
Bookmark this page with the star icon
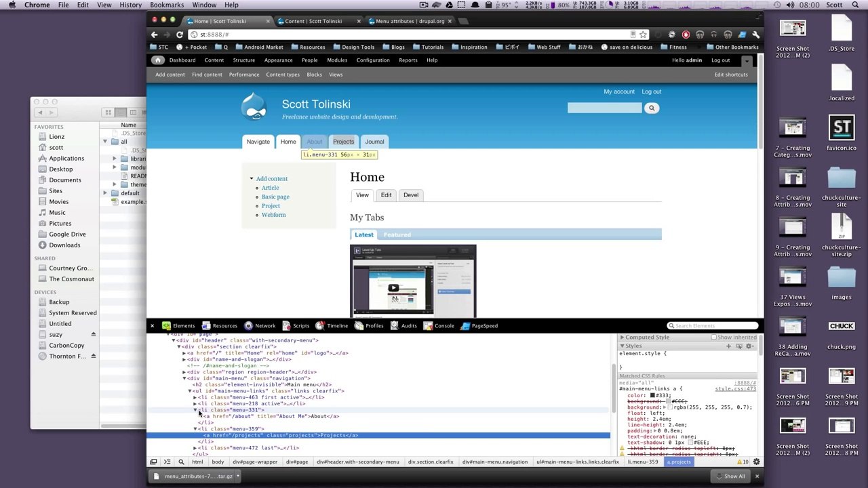[x=643, y=35]
